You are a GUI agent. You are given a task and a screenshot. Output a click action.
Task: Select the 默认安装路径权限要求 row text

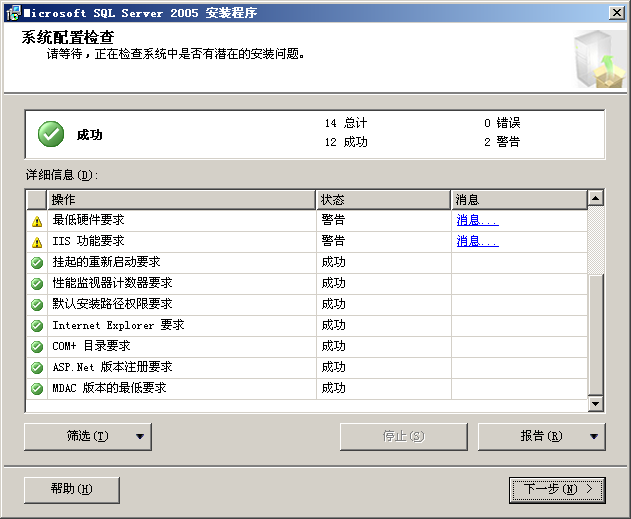click(x=112, y=304)
